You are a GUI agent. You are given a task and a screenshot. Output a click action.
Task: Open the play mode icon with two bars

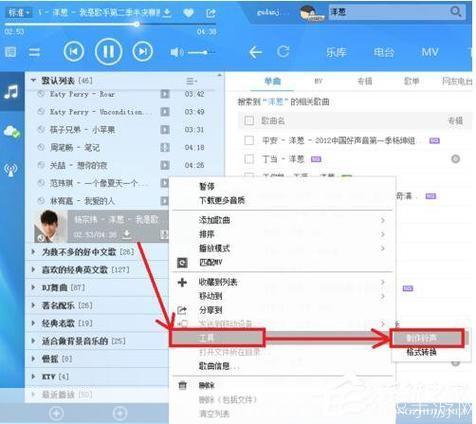tap(34, 52)
